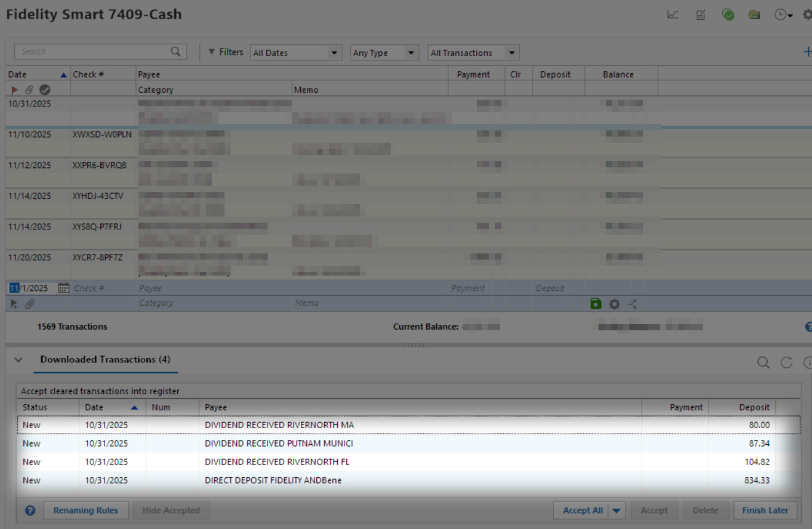Sort downloaded list by Date header
This screenshot has width=812, height=529.
click(112, 407)
